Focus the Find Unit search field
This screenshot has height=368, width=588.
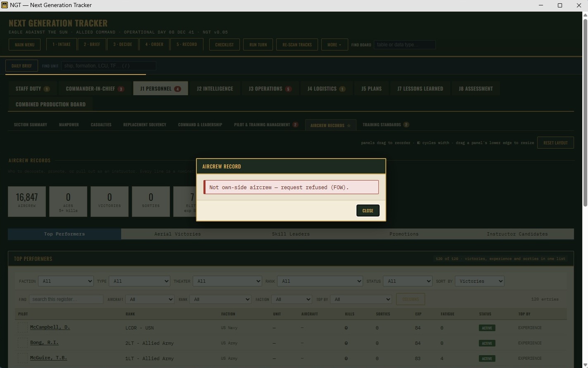(x=109, y=66)
